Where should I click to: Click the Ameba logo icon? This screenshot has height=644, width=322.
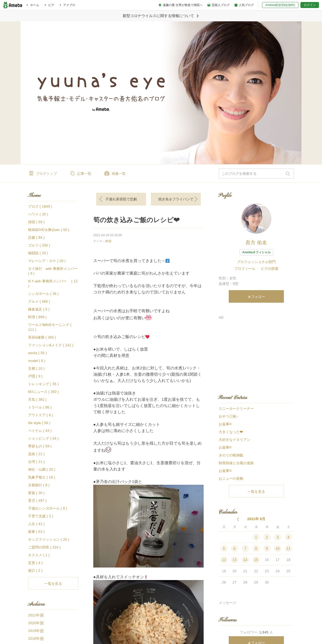pos(12,5)
